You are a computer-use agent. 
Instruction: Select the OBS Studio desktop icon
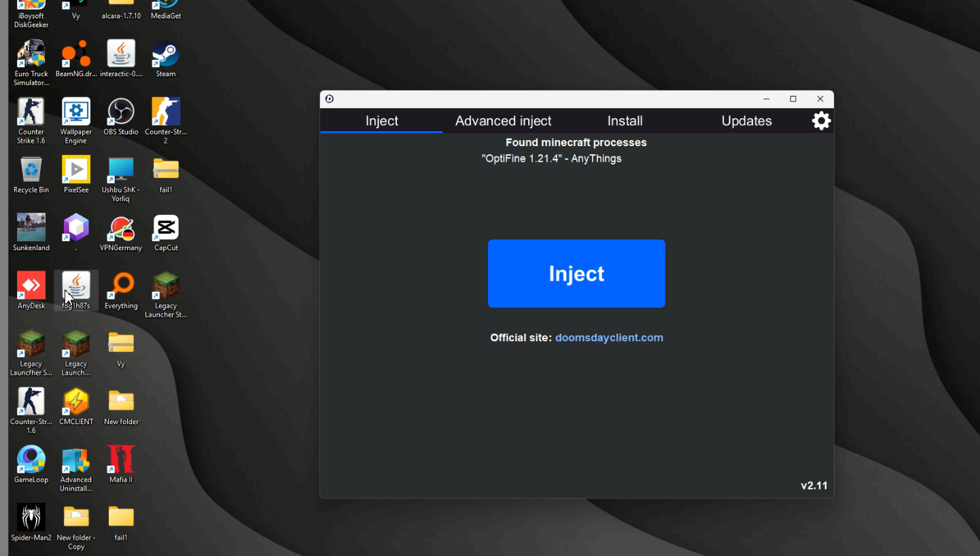pos(121,117)
